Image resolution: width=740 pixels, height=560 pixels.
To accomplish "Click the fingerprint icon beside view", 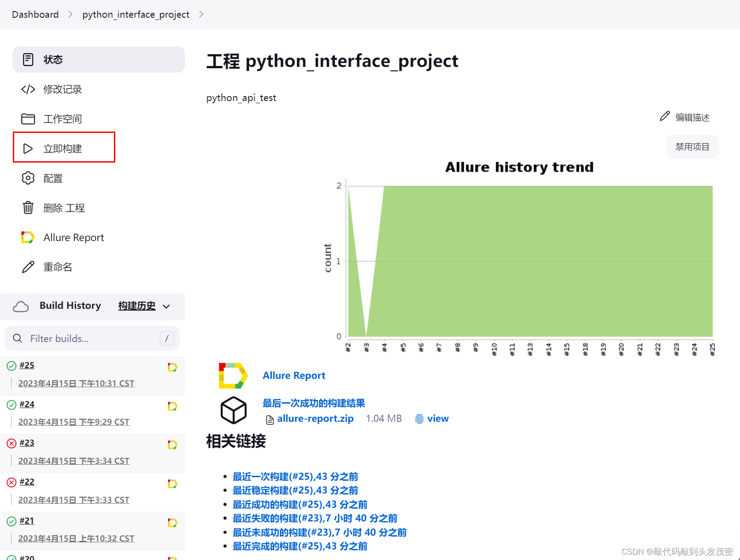I will 419,419.
